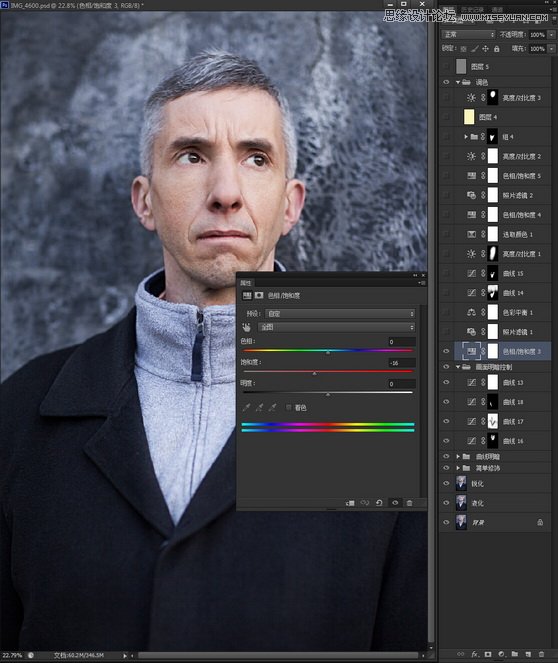Click the lock all padlock icon

coord(497,49)
